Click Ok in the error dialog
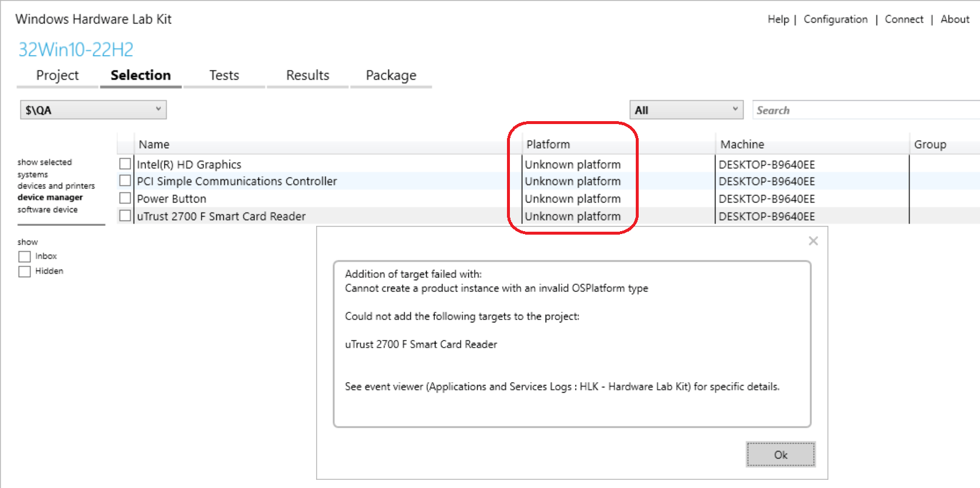Image resolution: width=980 pixels, height=488 pixels. click(780, 455)
